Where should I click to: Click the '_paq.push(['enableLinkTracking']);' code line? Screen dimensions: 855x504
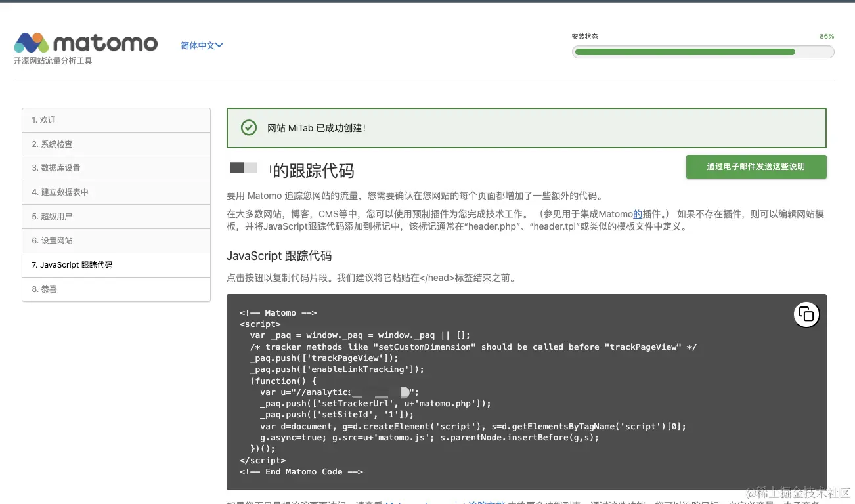[337, 369]
